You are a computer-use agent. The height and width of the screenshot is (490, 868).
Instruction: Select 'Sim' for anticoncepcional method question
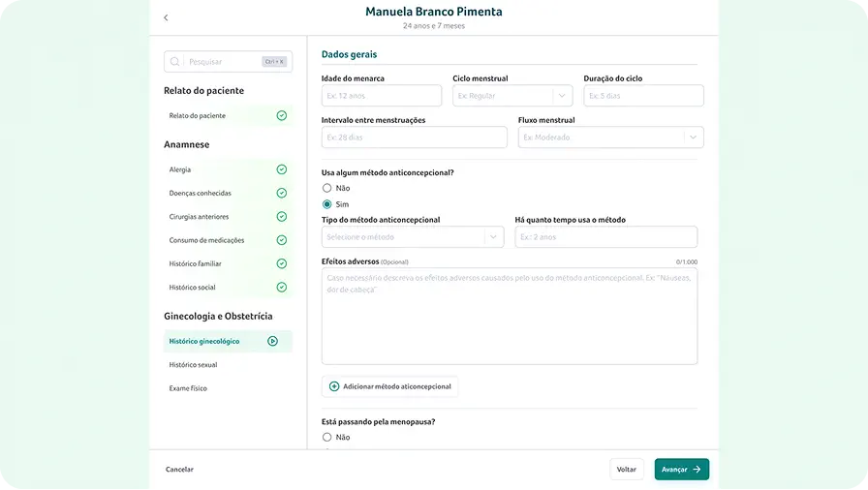pos(327,204)
